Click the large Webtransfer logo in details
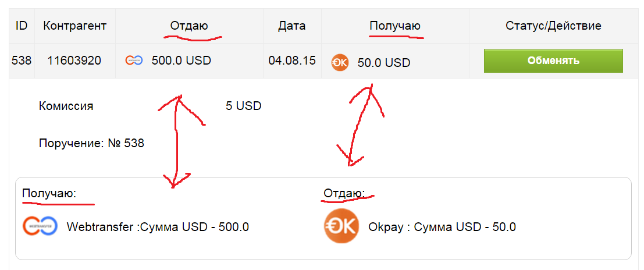The image size is (644, 270). pos(40,226)
